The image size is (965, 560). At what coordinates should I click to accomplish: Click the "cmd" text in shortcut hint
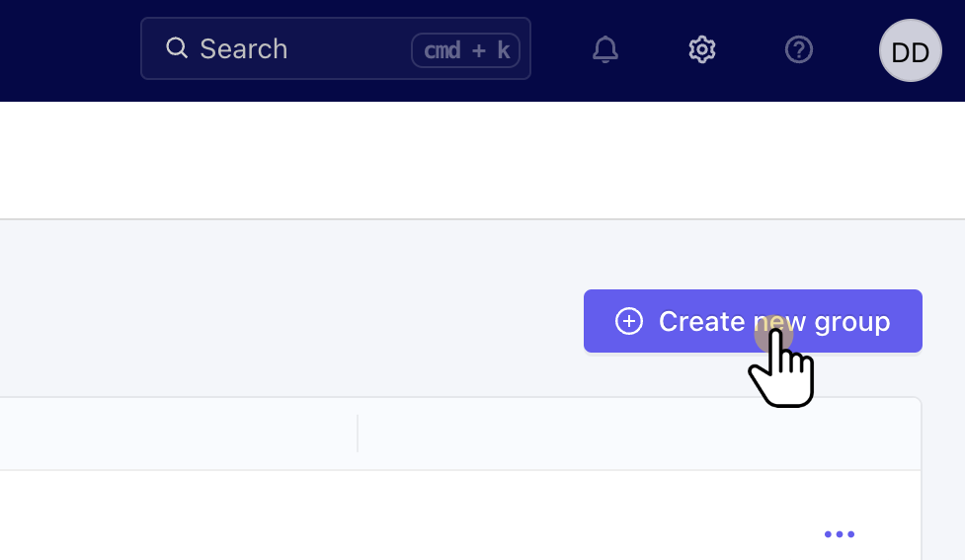[442, 50]
